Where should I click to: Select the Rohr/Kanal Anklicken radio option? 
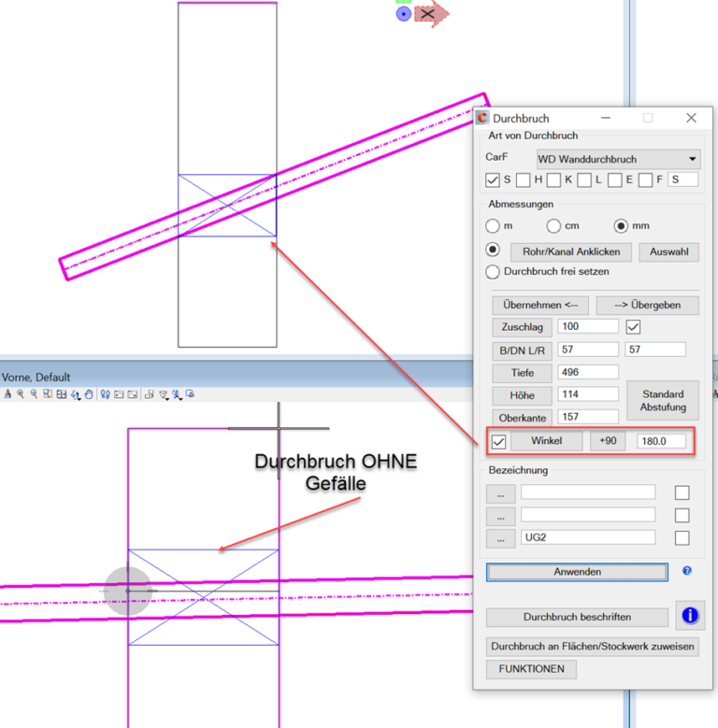click(x=493, y=250)
